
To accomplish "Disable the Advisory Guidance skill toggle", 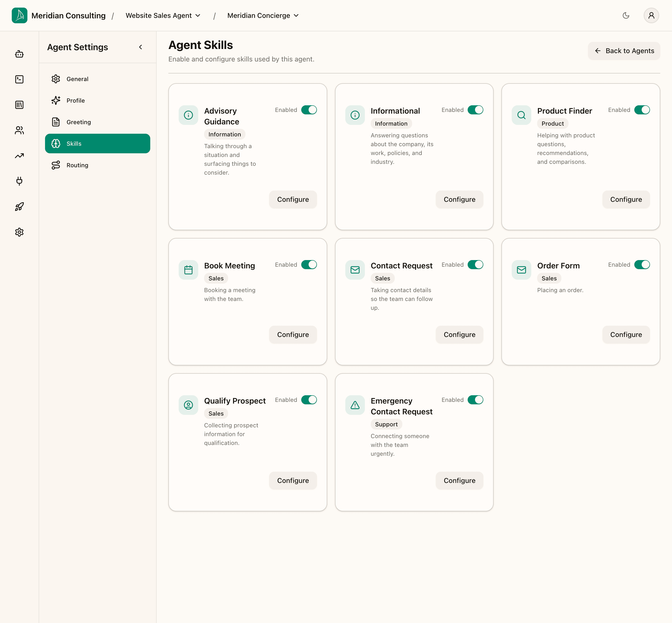I will click(x=309, y=110).
